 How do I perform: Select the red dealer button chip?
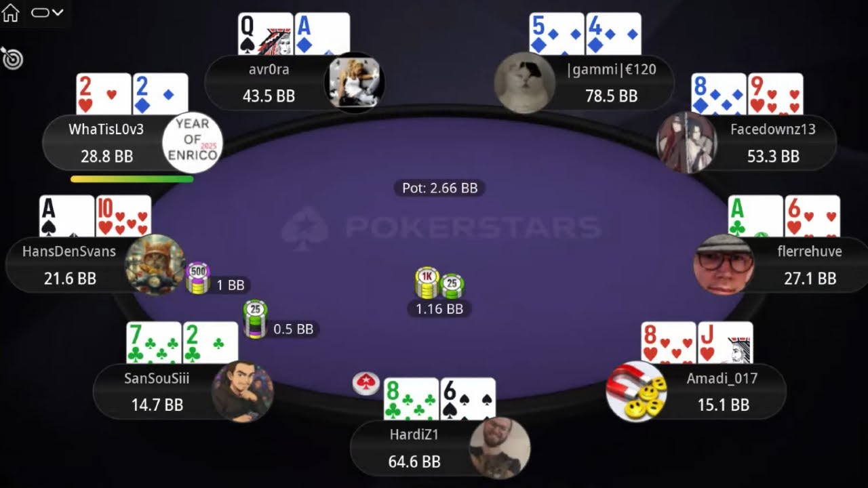pos(366,384)
